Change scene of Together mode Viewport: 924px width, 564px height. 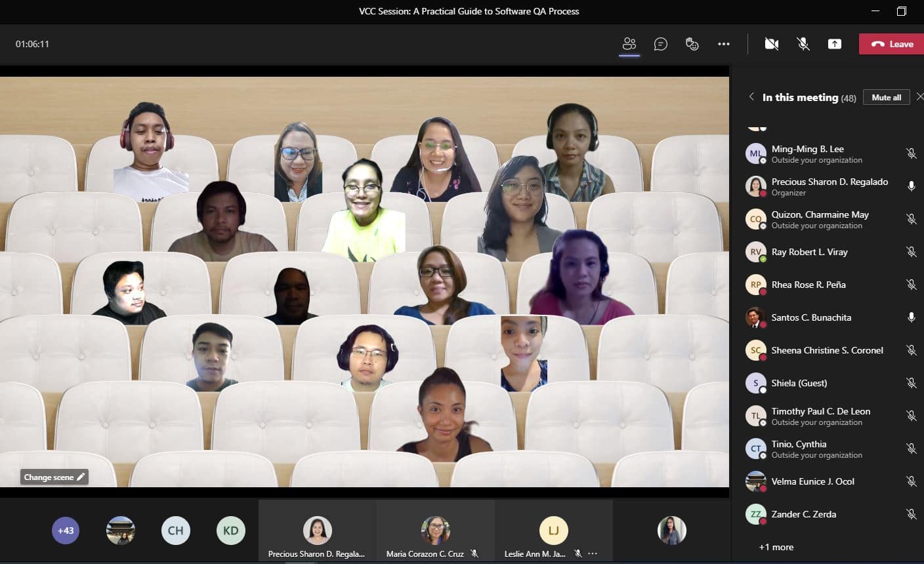(54, 477)
